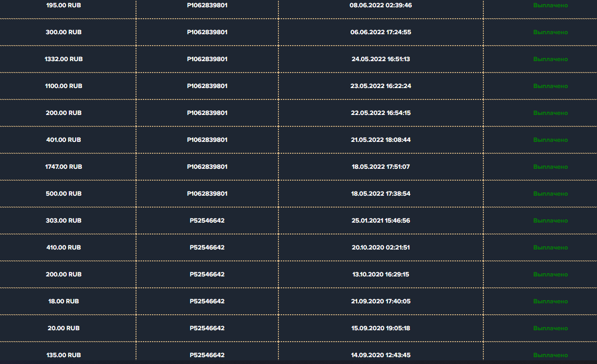The image size is (597, 364).
Task: Click the 1747.00 RUB amount
Action: click(x=63, y=167)
